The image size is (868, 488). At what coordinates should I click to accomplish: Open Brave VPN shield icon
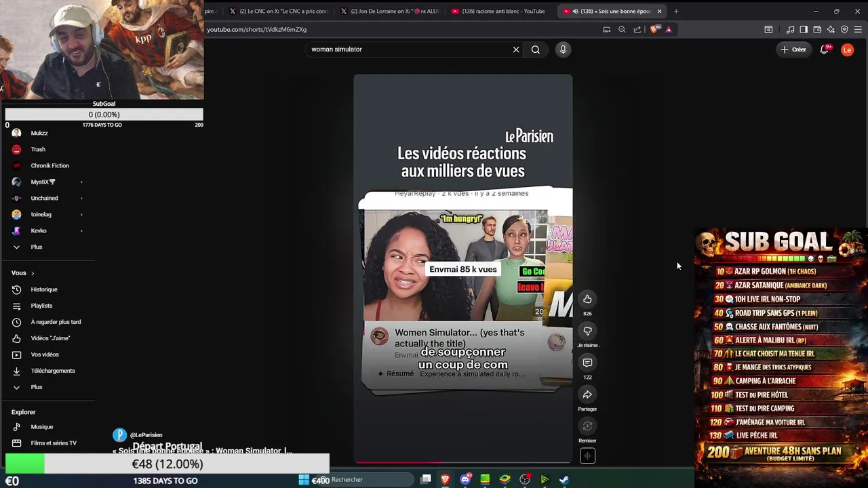click(x=844, y=29)
